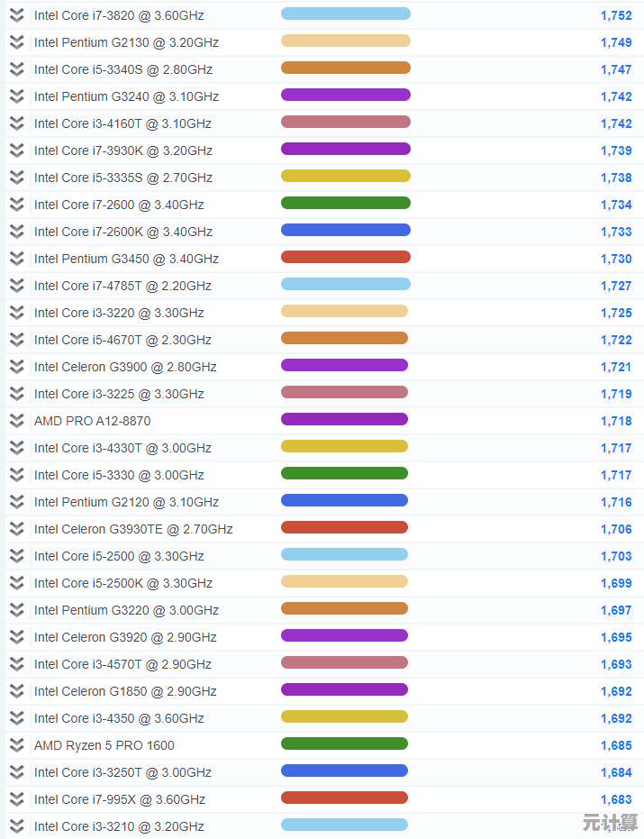Click chevron icon beside Intel Core i5-2500K
Viewport: 644px width, 839px height.
(x=16, y=583)
